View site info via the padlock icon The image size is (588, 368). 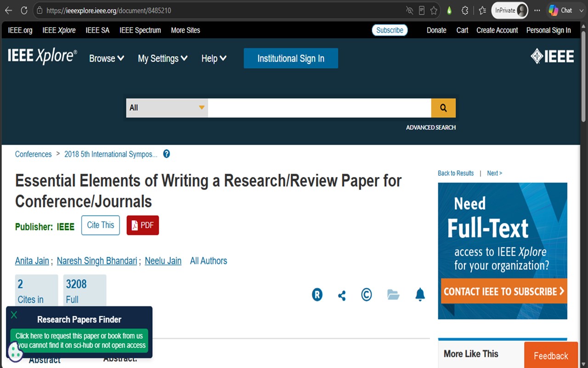tap(40, 11)
